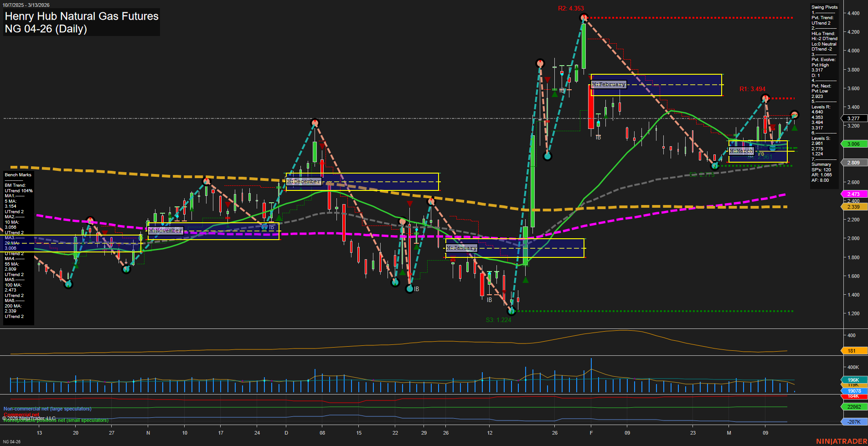Viewport: 868px width, 446px height.
Task: Select the green 3.006 level marker on price axis
Action: point(853,144)
